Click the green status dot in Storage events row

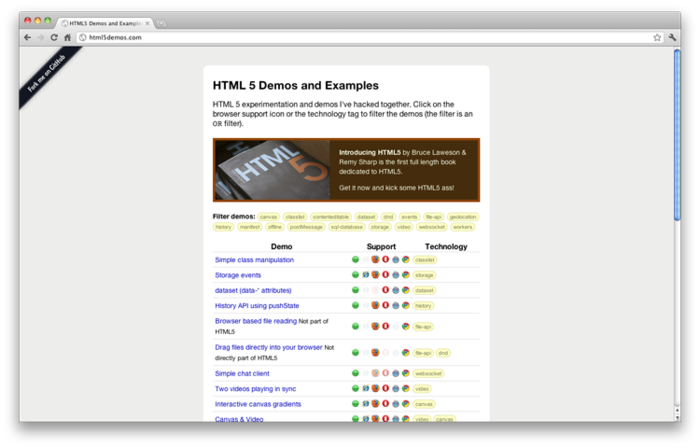tap(355, 274)
